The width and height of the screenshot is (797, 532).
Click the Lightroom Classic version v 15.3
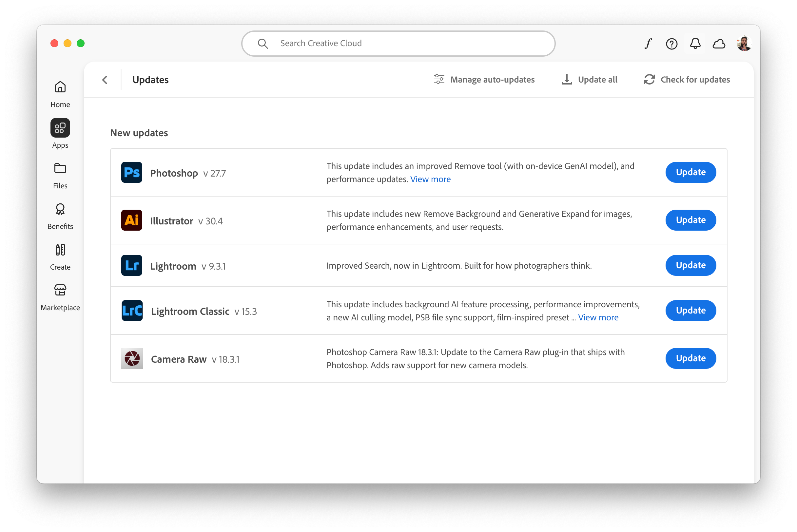[x=246, y=312]
